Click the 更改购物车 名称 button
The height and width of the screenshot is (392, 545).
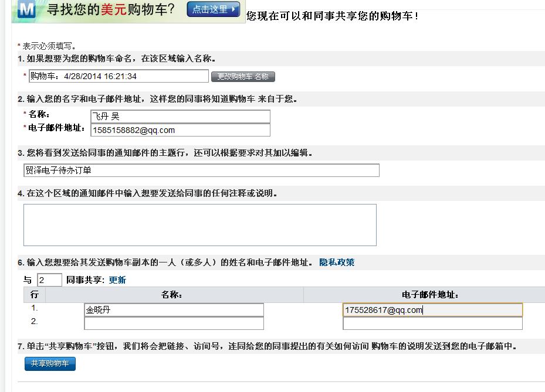tap(243, 77)
